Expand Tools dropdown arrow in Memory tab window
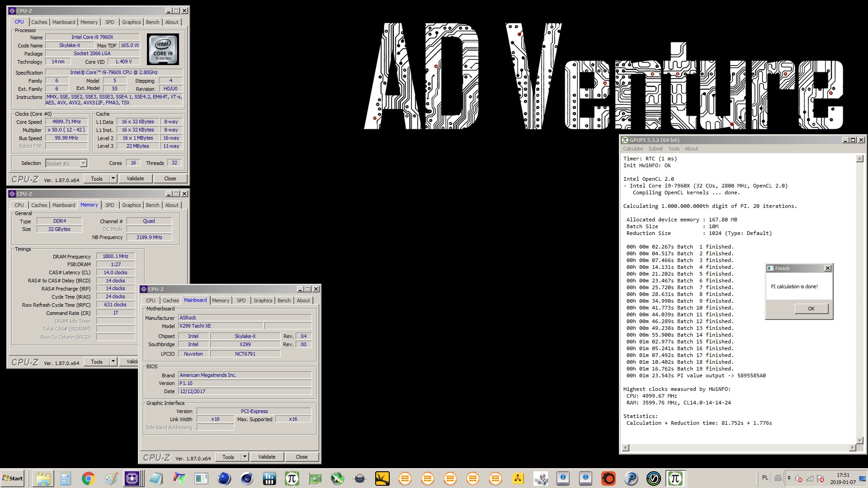 113,361
